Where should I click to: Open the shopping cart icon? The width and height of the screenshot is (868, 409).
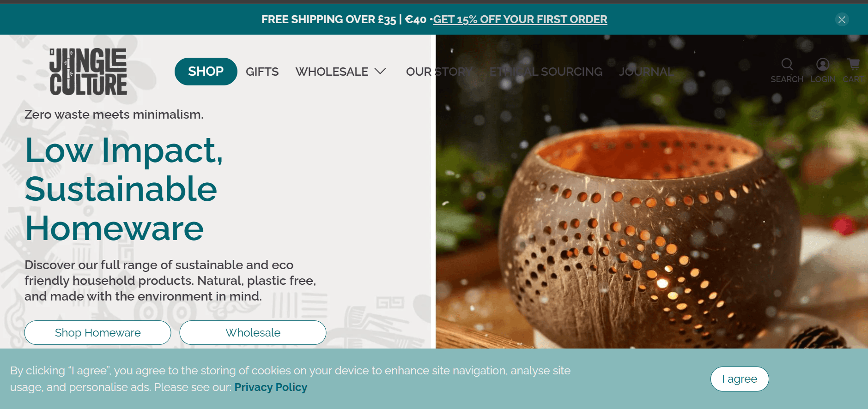click(854, 64)
